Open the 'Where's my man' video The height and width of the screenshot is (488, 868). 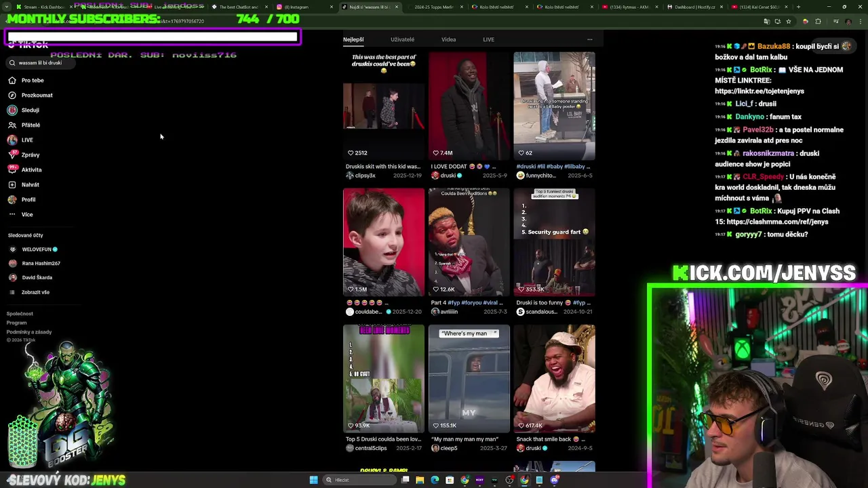[469, 379]
